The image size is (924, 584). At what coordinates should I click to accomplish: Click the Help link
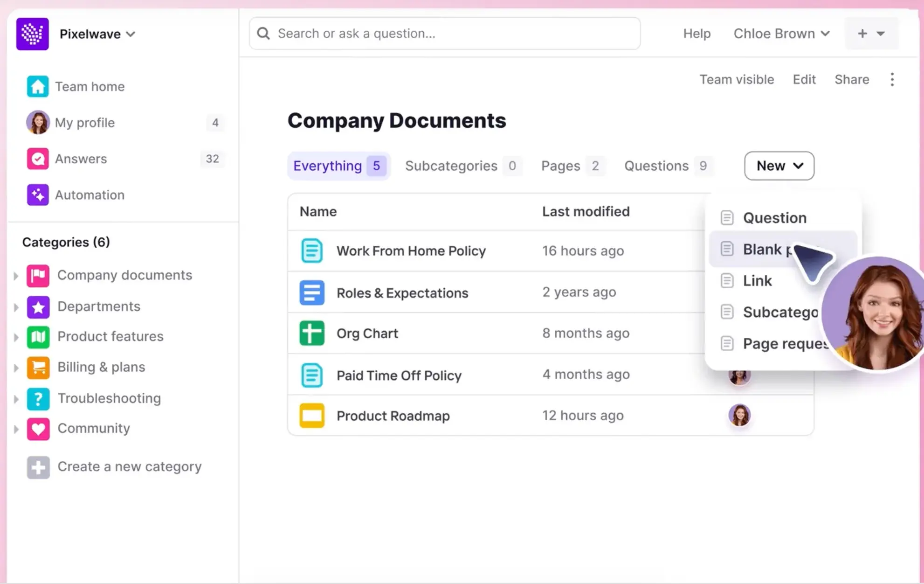696,34
